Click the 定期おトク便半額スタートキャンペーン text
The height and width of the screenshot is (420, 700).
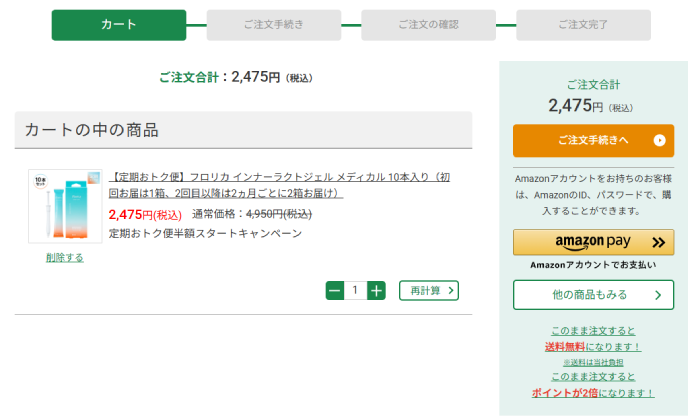205,233
